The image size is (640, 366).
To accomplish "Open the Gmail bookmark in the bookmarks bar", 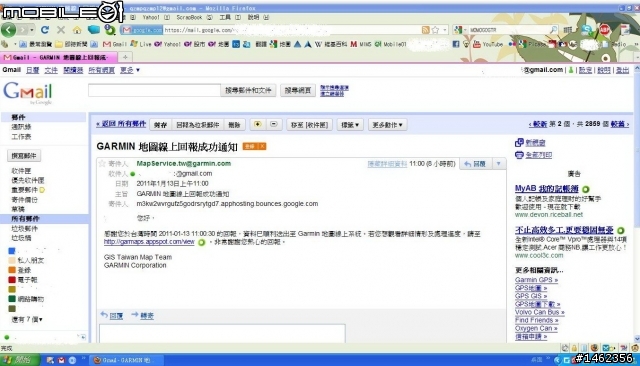I will point(115,44).
